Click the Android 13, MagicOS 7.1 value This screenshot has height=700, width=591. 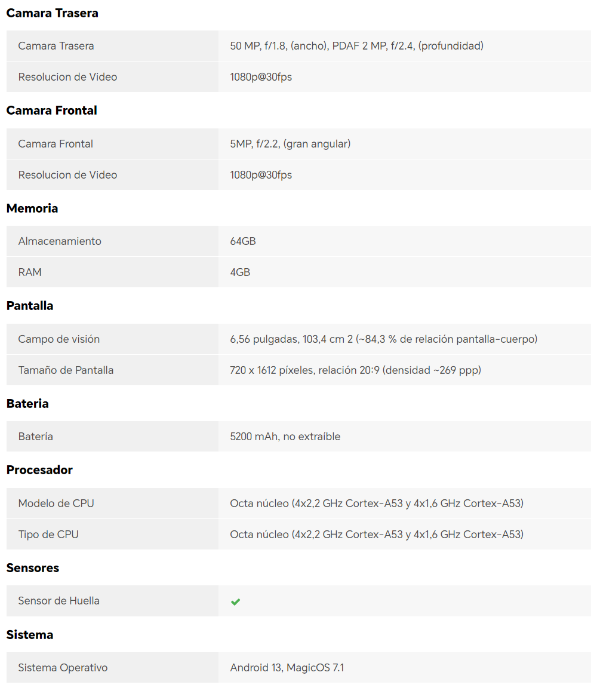click(x=287, y=668)
